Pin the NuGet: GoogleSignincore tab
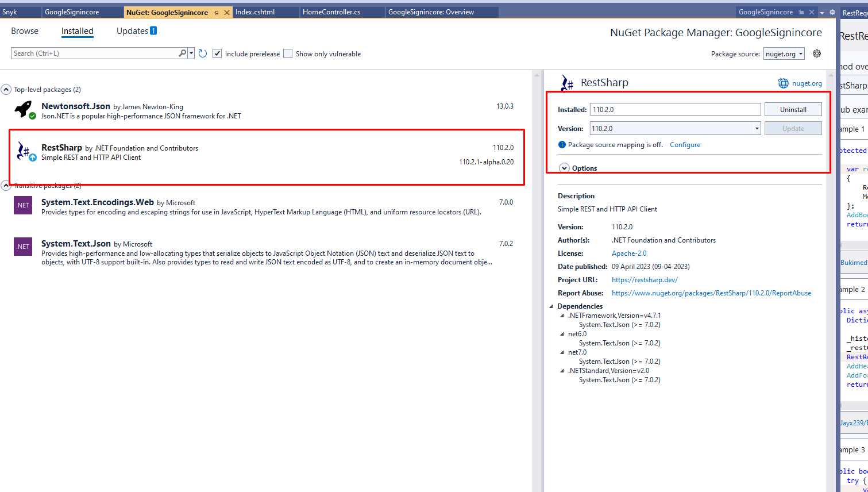The height and width of the screenshot is (492, 868). pos(216,12)
